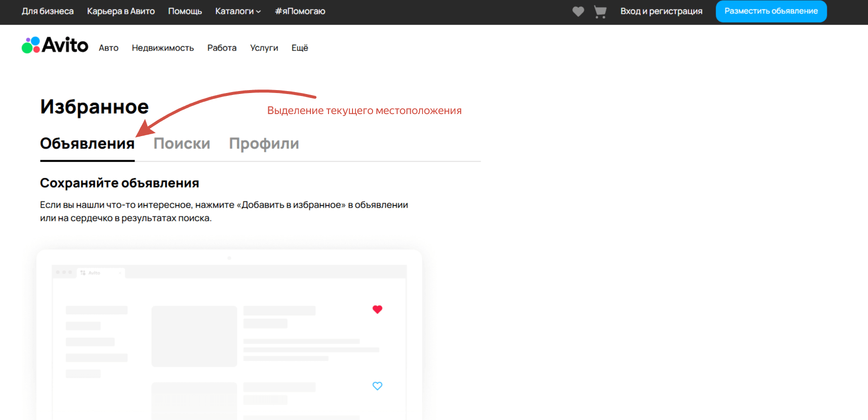Open the Работа category

[x=222, y=48]
